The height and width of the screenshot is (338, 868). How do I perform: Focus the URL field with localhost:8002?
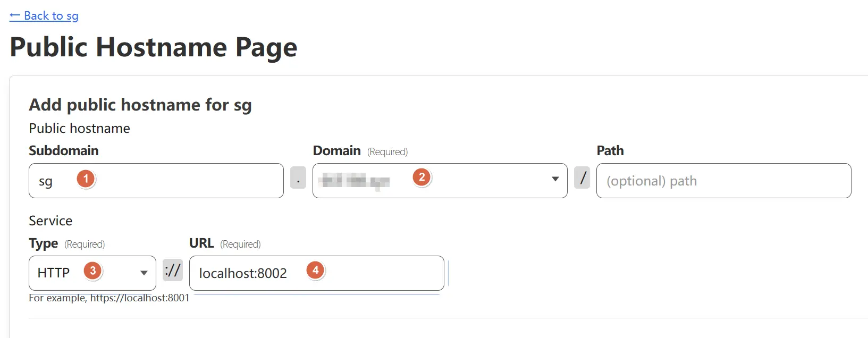[x=317, y=273]
